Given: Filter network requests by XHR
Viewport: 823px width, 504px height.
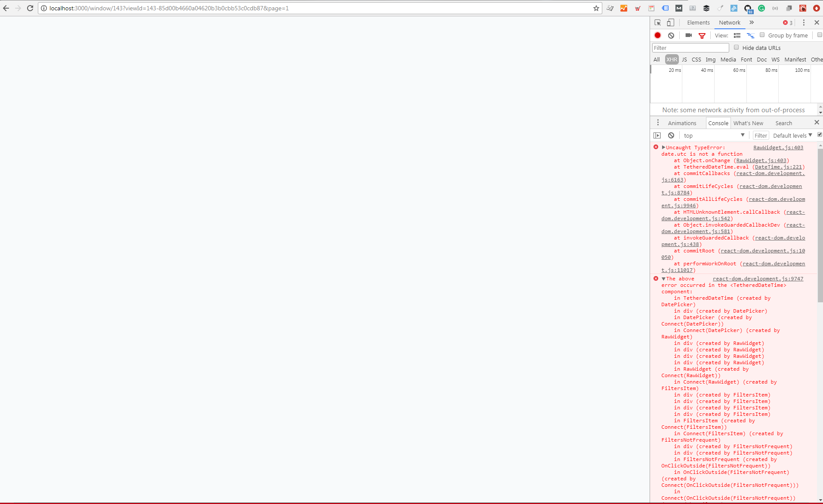Looking at the screenshot, I should (x=672, y=59).
